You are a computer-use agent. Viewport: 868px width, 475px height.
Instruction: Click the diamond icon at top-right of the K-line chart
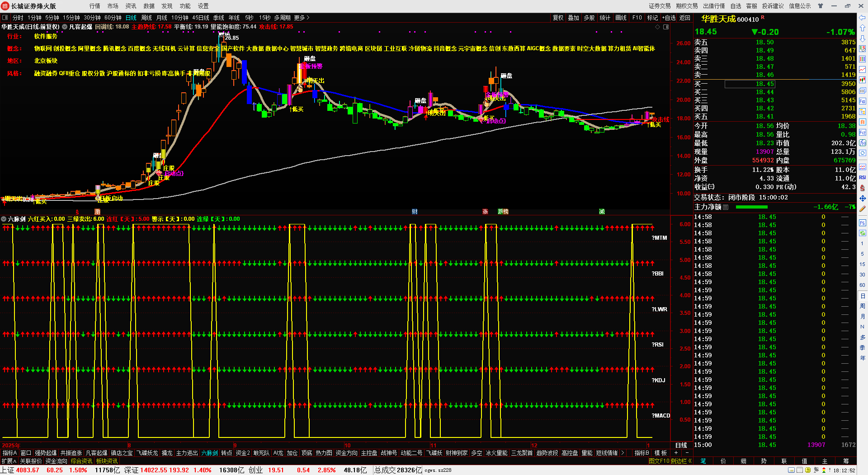[x=658, y=27]
